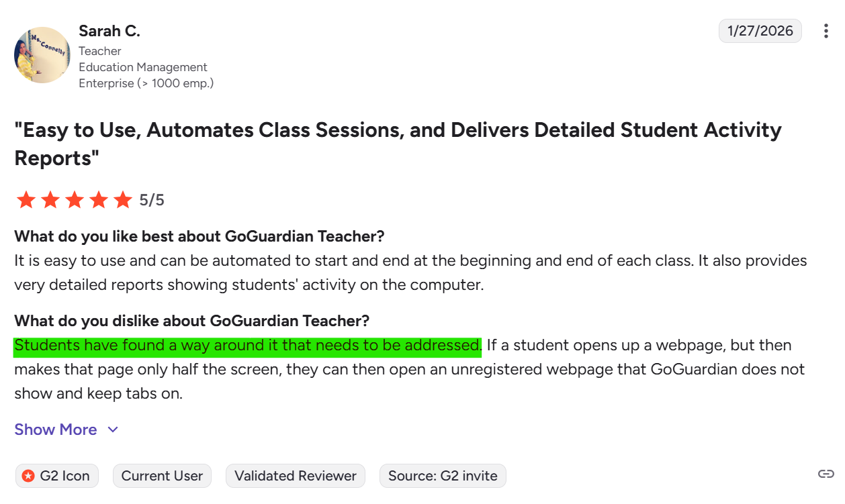Click the G2 Icon badge label
This screenshot has width=845, height=504.
(x=64, y=476)
